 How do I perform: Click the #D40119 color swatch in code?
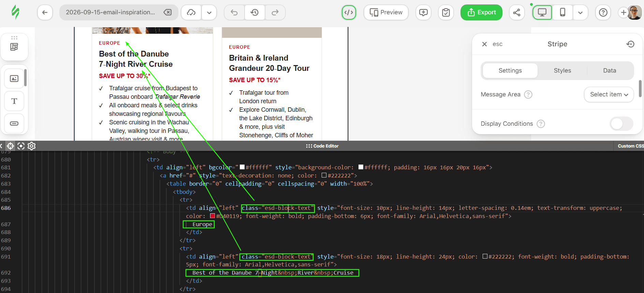click(213, 216)
